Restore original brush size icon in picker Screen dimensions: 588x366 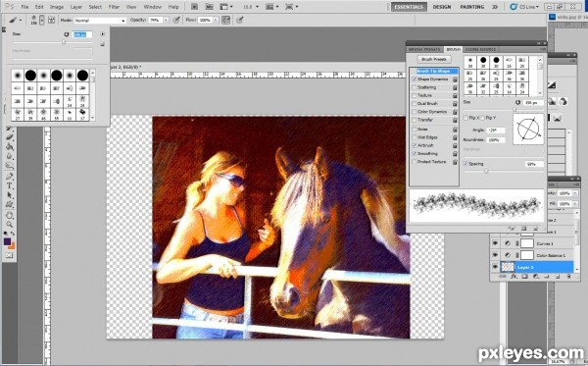[66, 34]
